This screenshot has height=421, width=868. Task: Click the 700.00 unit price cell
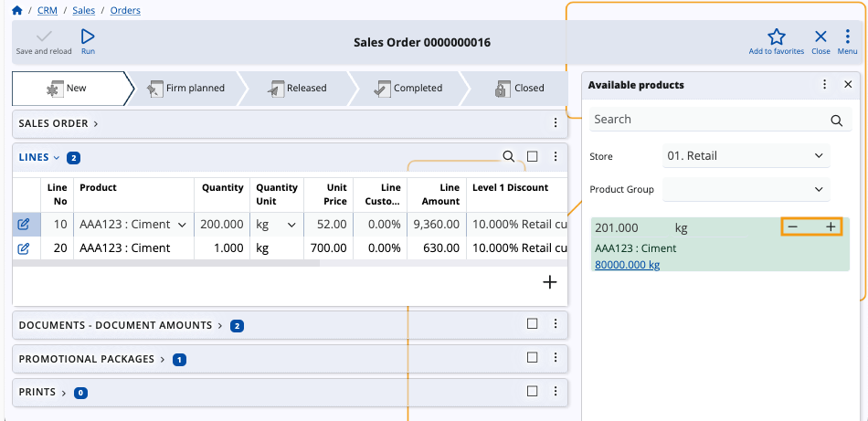pyautogui.click(x=329, y=248)
